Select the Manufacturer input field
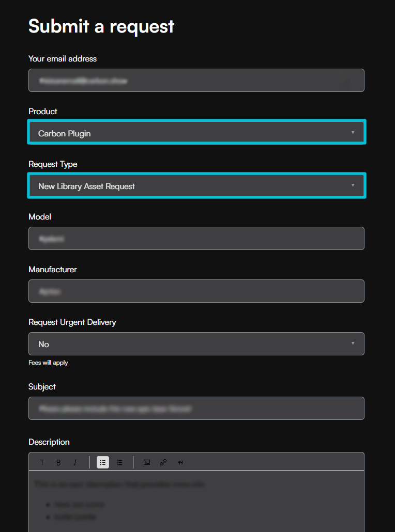 coord(196,291)
